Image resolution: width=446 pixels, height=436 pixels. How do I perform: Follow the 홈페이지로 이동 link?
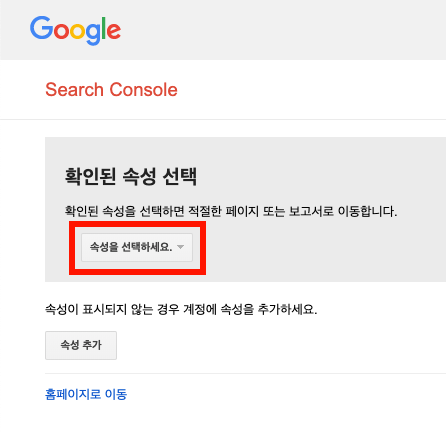pyautogui.click(x=86, y=394)
